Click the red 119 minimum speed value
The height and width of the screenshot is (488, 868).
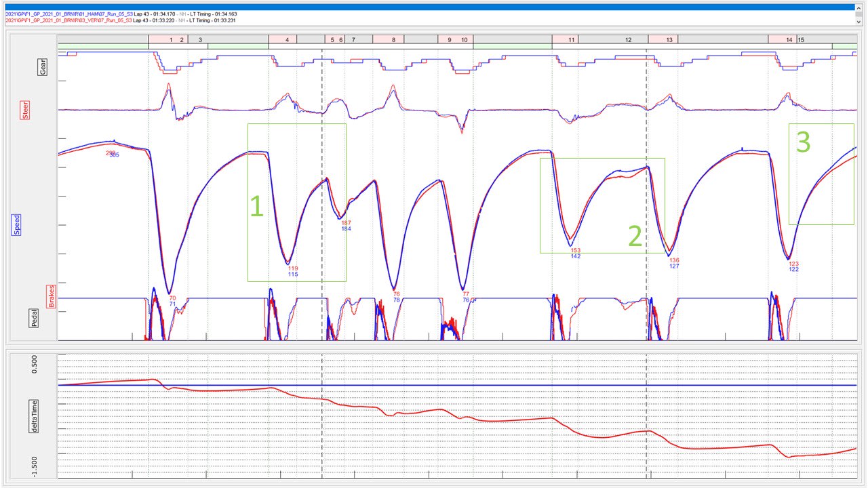(293, 269)
